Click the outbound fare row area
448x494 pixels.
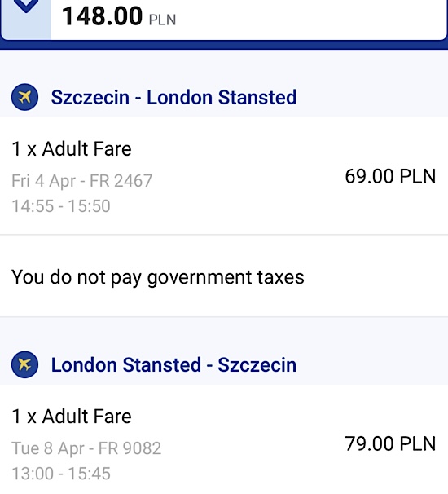pos(224,176)
